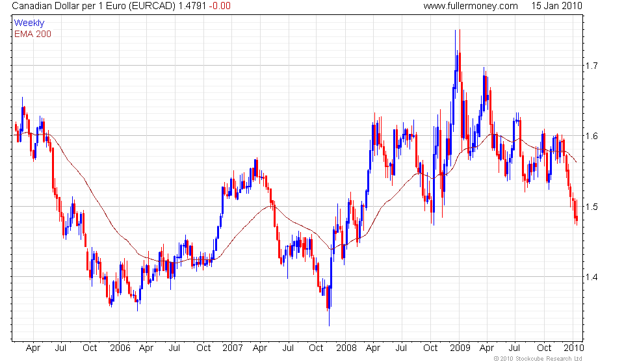The height and width of the screenshot is (364, 637).
Task: Select the 2009 marker on the time axis
Action: click(x=460, y=348)
